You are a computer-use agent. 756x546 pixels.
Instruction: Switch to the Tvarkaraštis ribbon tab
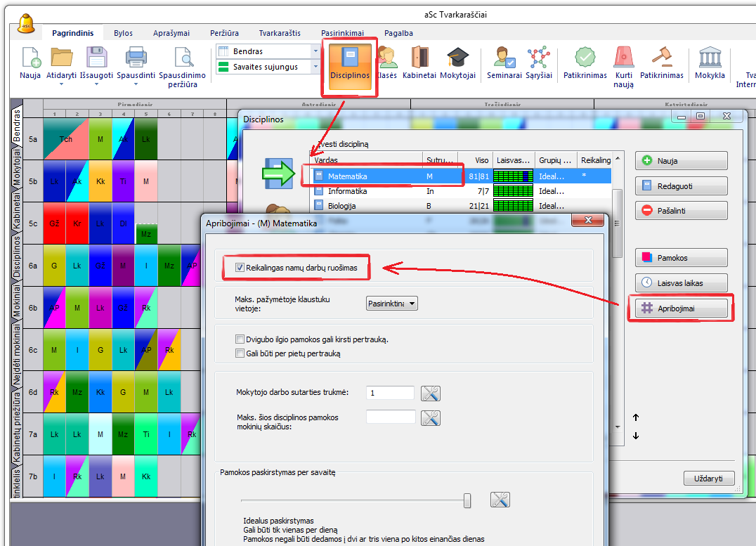coord(279,33)
